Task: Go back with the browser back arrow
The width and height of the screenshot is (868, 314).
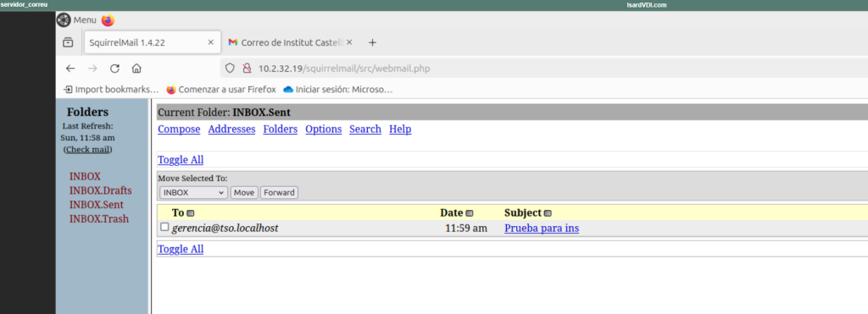Action: (70, 69)
